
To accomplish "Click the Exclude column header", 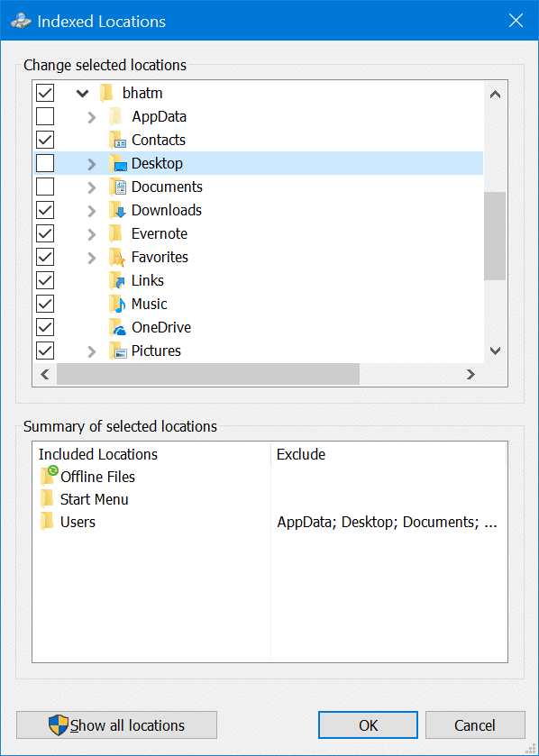I will coord(388,454).
